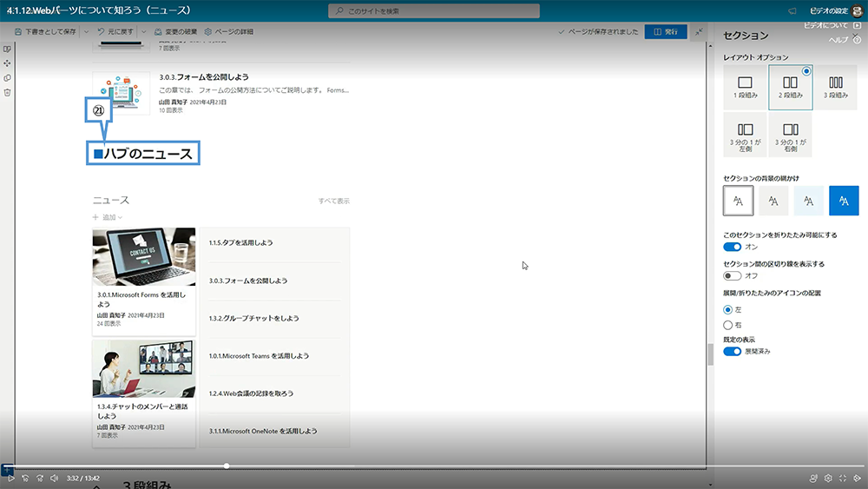Open ビデオの設定 in the header
The width and height of the screenshot is (868, 489).
tap(829, 11)
